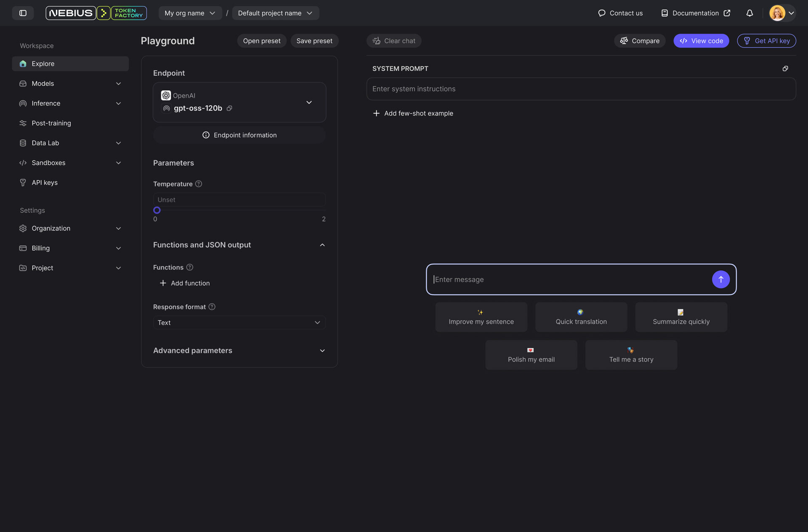Open the Response format Text dropdown

(239, 322)
